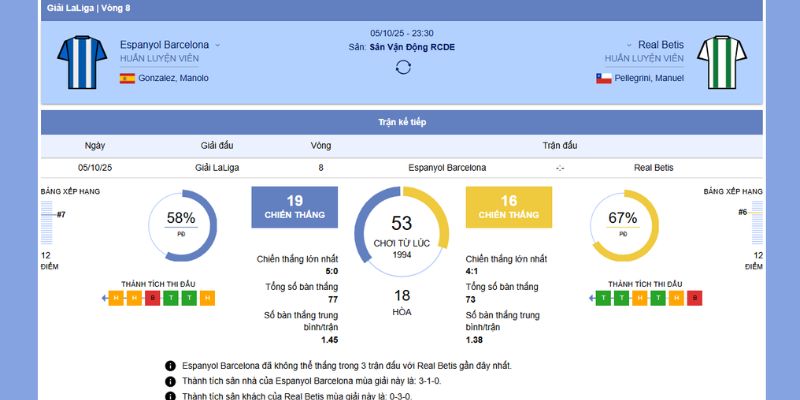Click the #7 marker on Espanyol's ranking bar

coord(60,214)
